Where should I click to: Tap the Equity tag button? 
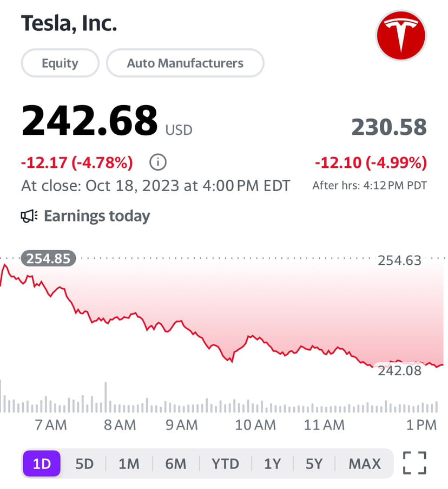60,63
